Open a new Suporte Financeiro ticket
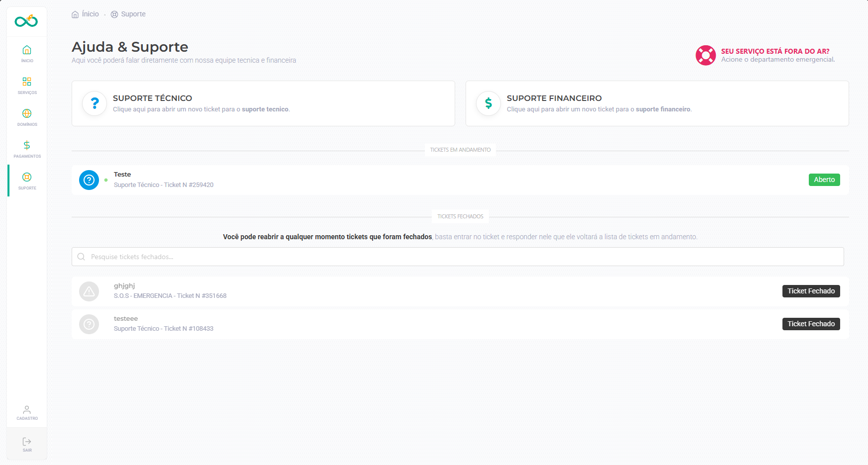868x465 pixels. click(657, 103)
